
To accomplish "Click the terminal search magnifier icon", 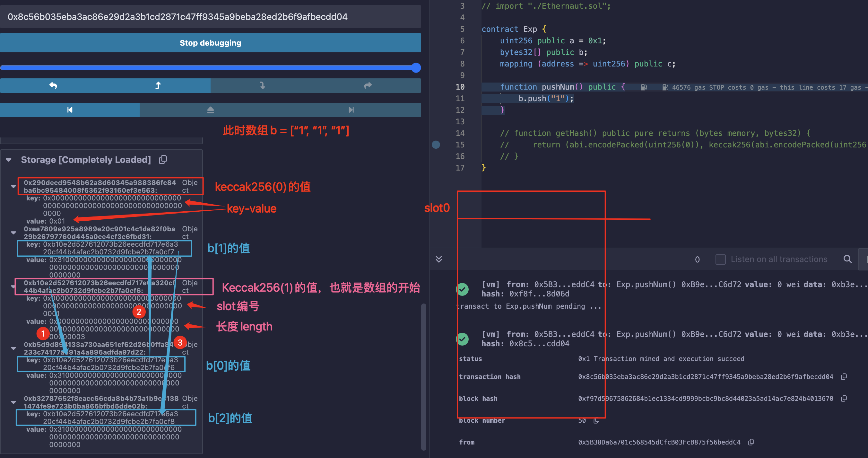I will pos(848,259).
